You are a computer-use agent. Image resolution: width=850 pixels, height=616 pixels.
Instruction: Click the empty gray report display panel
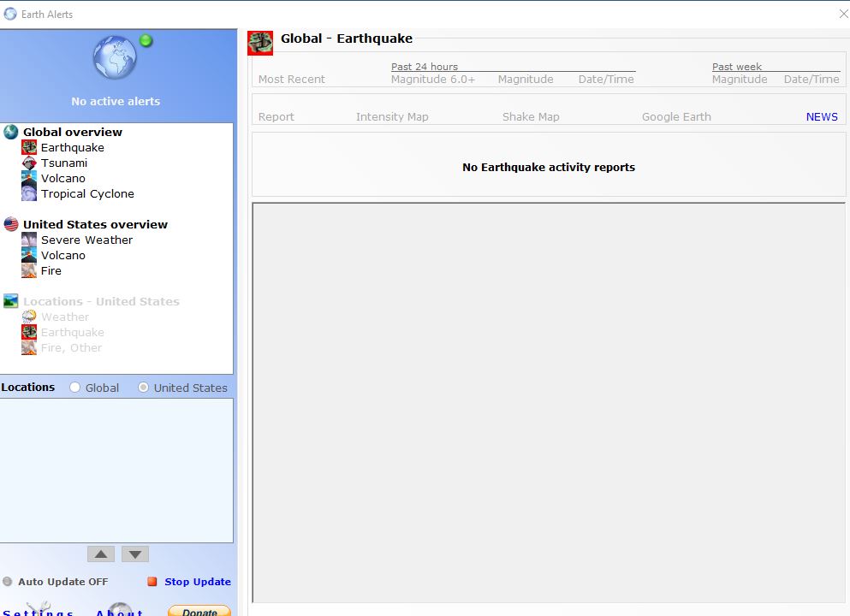point(549,403)
